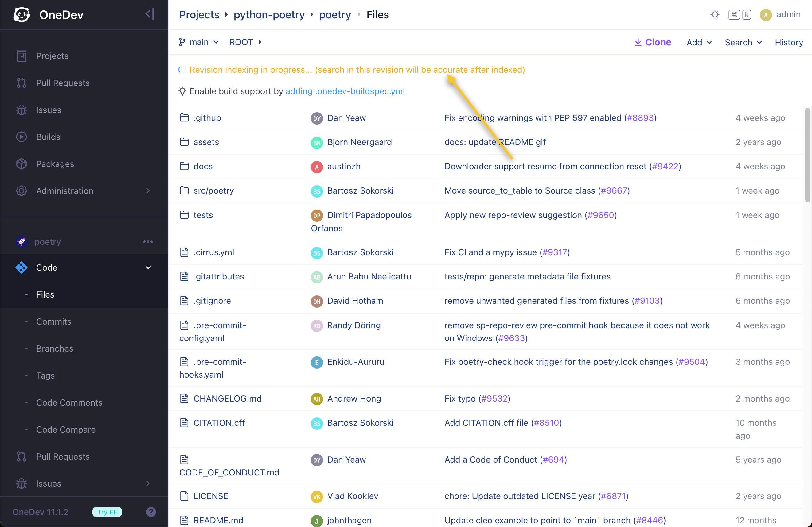The width and height of the screenshot is (812, 527).
Task: Open the Commits page from the sidebar
Action: click(x=54, y=321)
